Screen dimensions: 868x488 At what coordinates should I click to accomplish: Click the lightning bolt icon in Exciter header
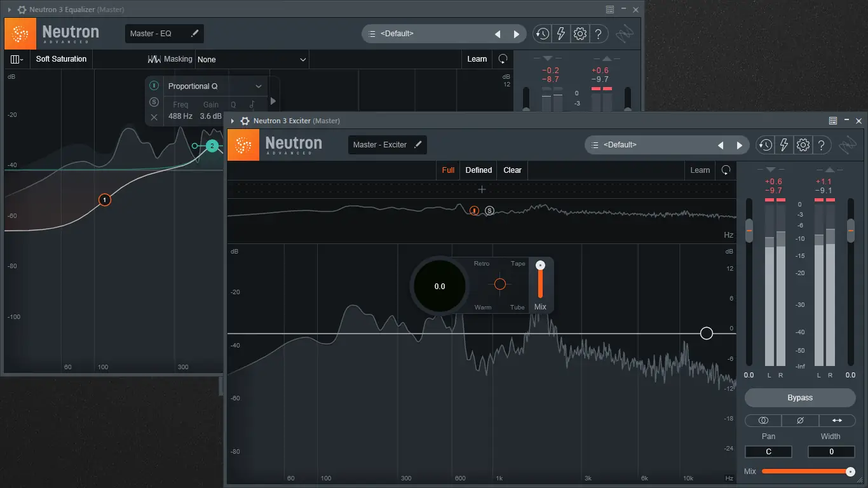[x=784, y=145]
